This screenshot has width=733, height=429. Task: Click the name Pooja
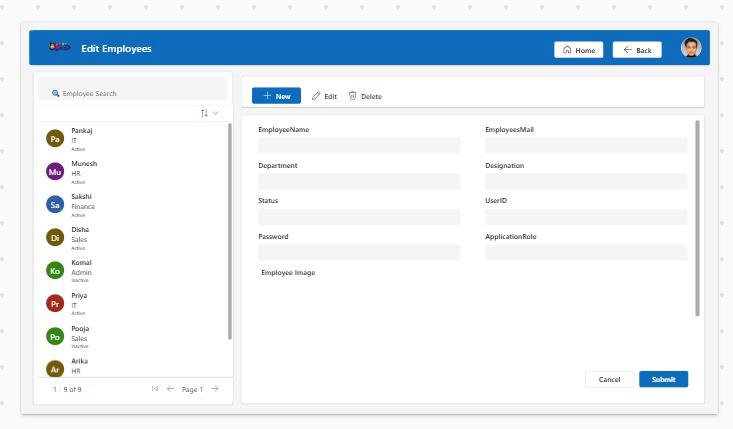tap(80, 329)
